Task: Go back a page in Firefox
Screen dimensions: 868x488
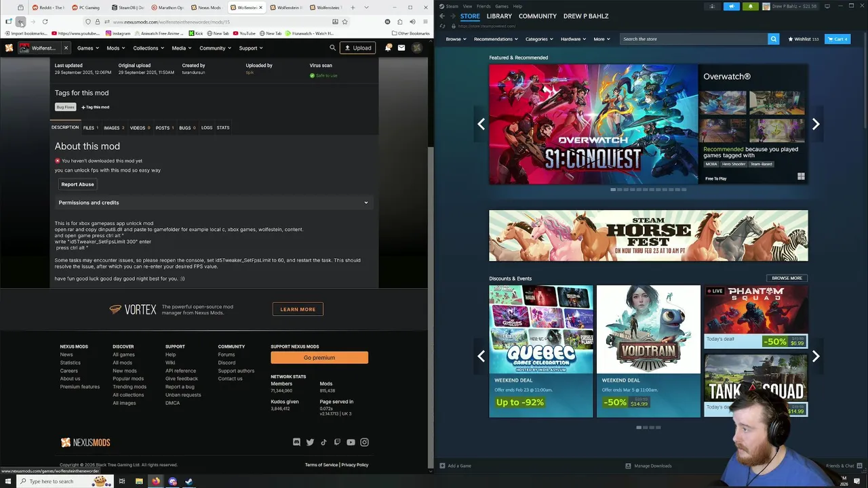Action: pos(21,22)
